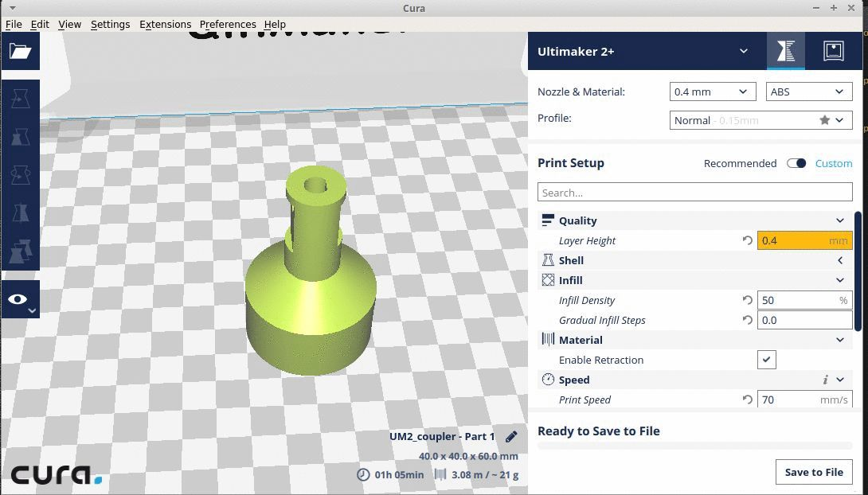Screen dimensions: 868x495
Task: Open the Settings menu
Action: pos(110,25)
